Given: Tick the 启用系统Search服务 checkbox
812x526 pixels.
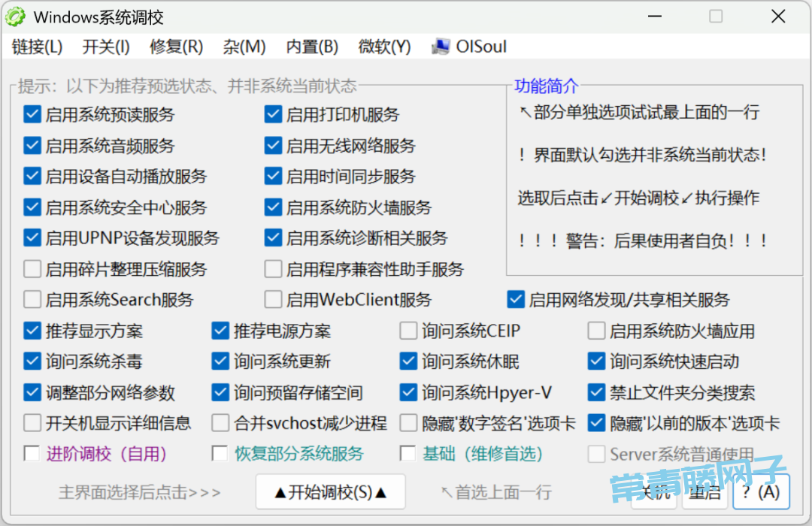Looking at the screenshot, I should click(32, 300).
